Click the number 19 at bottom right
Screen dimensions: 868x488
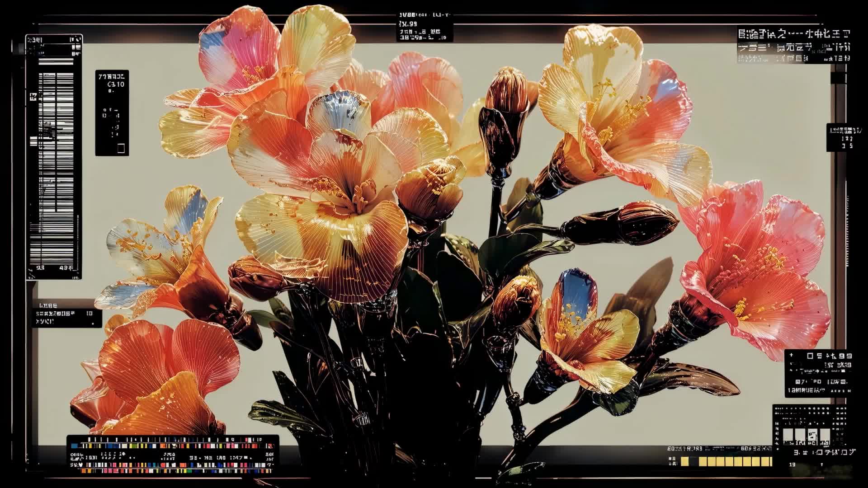(793, 465)
